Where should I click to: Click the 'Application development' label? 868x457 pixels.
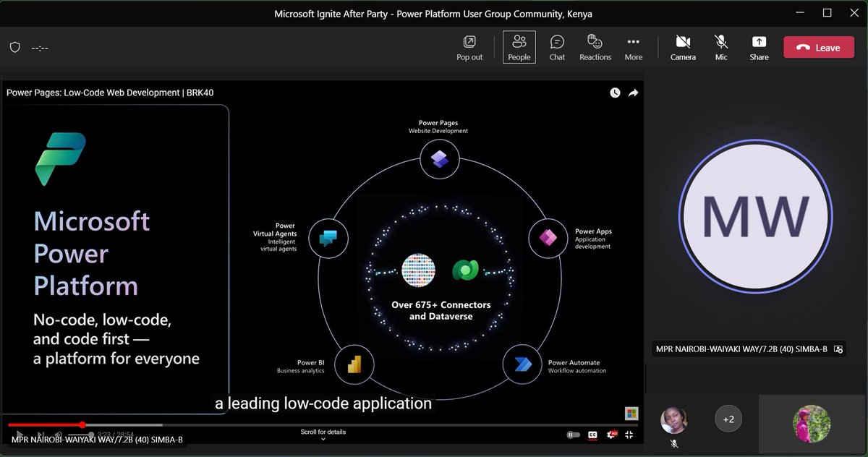593,243
